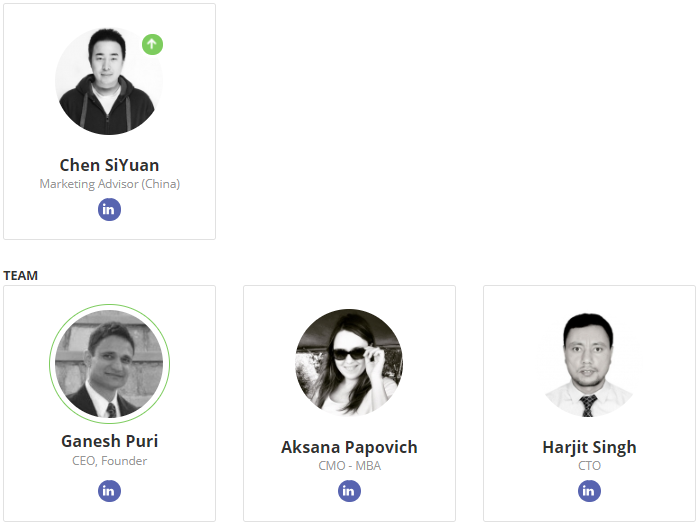
Task: Click the Marketing Advisor (China) subtitle
Action: coord(110,184)
